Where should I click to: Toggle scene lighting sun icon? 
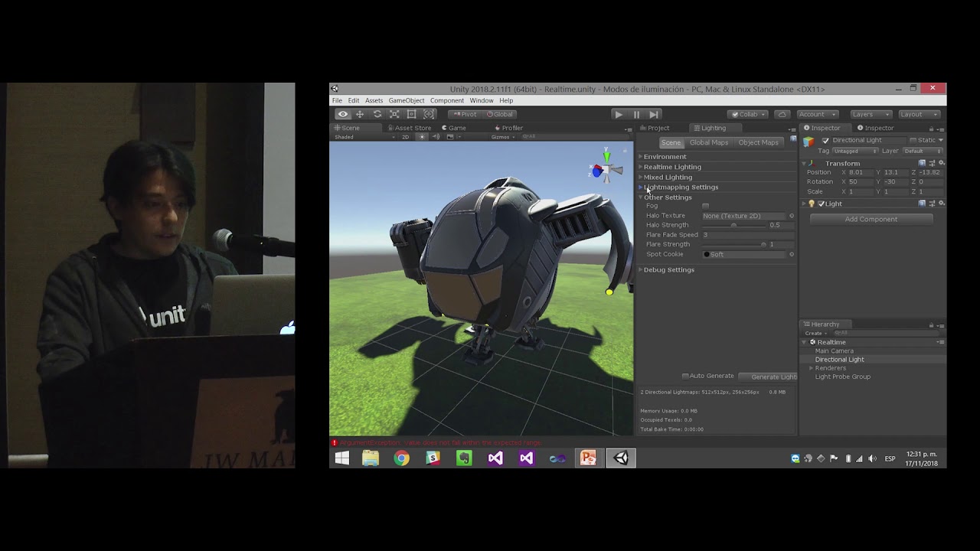(422, 137)
